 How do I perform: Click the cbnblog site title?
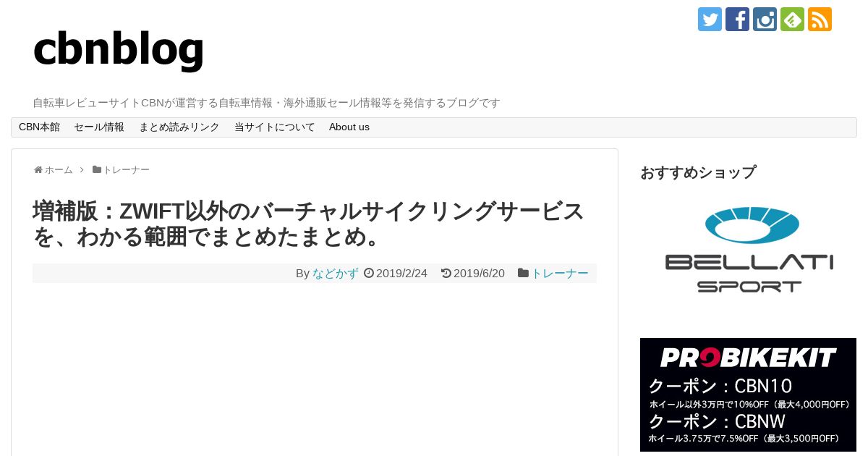[119, 48]
